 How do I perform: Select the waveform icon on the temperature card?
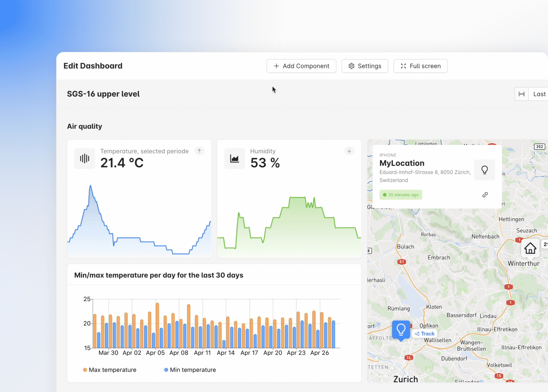[84, 158]
